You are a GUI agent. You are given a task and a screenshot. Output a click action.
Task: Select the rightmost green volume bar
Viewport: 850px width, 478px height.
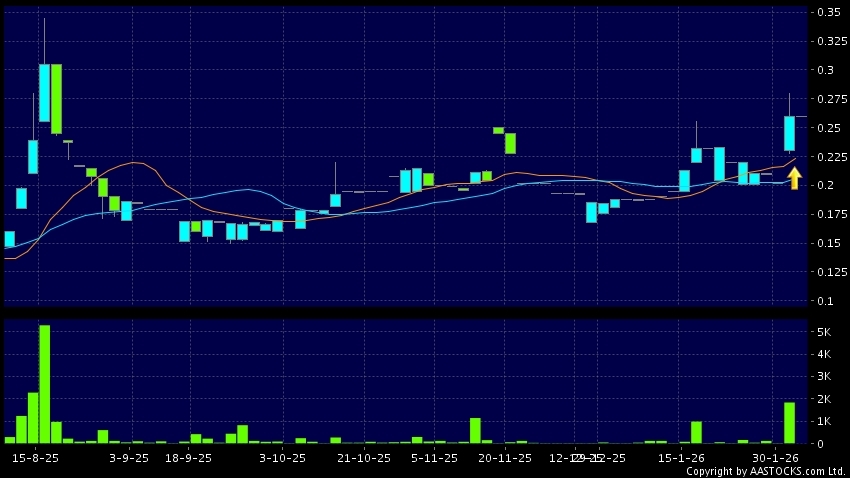[789, 423]
